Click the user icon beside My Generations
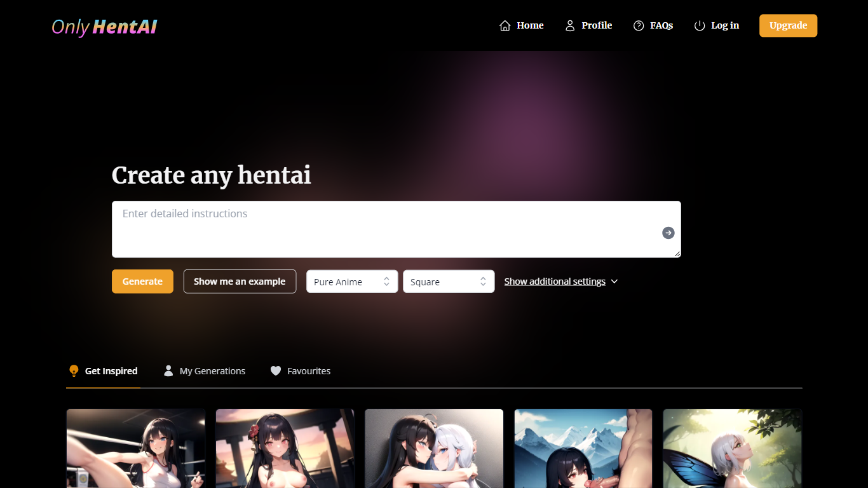 168,371
